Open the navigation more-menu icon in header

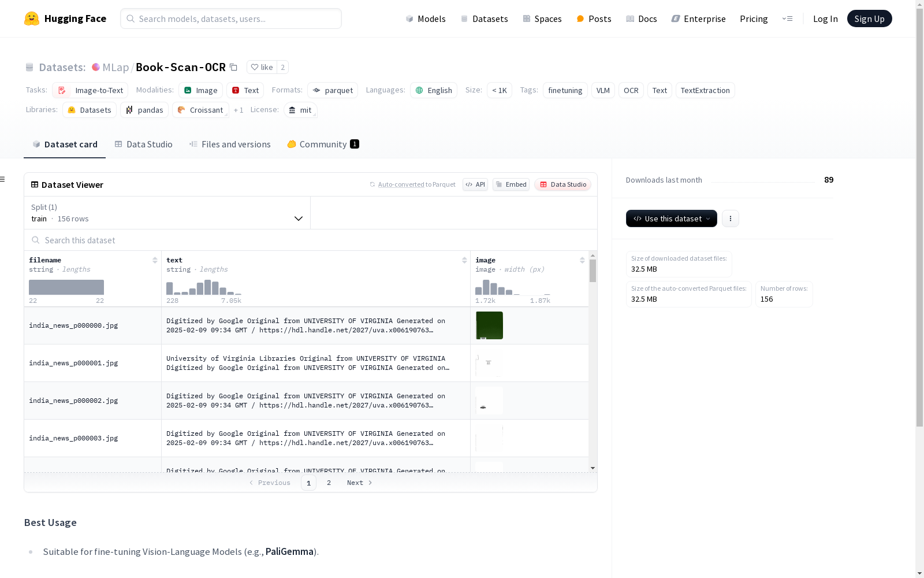coord(787,18)
